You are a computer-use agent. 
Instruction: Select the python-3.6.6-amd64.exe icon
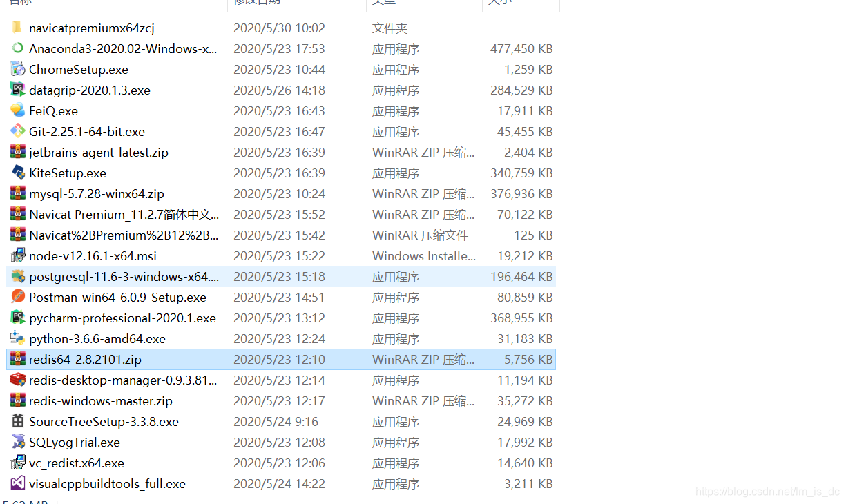click(18, 338)
